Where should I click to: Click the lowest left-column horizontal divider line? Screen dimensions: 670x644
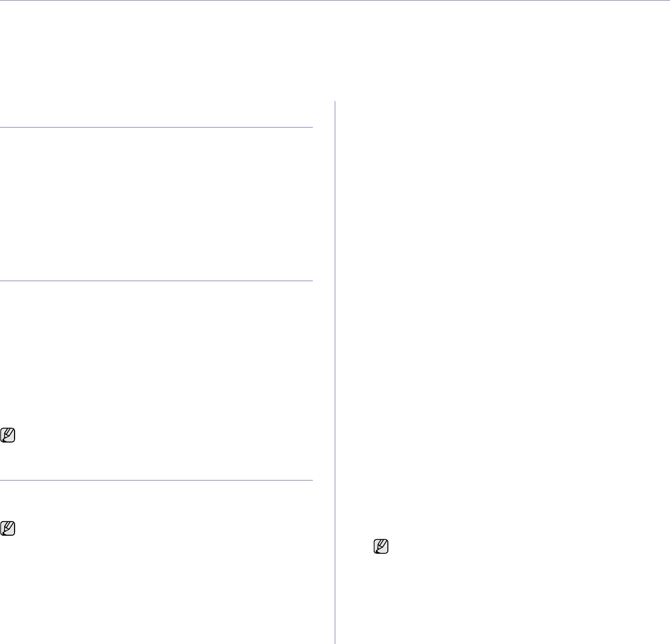pos(156,480)
